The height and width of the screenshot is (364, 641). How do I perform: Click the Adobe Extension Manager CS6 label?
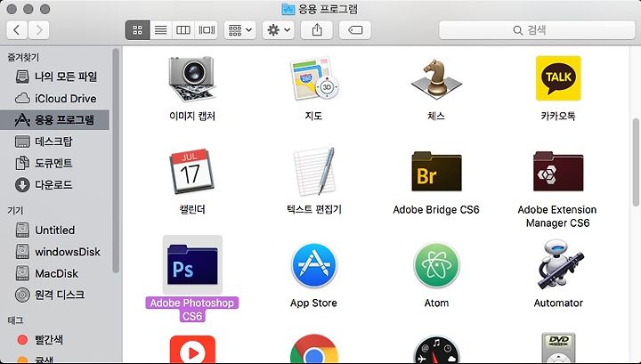(557, 216)
